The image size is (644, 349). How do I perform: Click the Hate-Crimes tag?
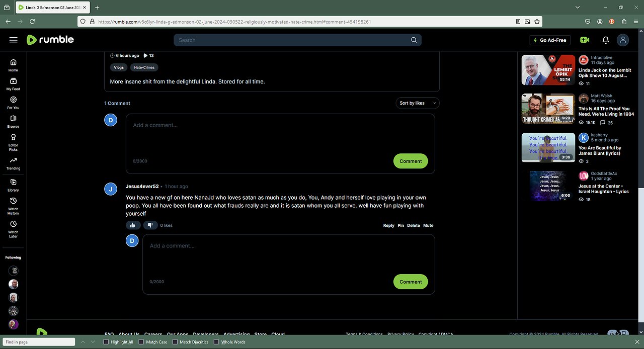tap(144, 67)
